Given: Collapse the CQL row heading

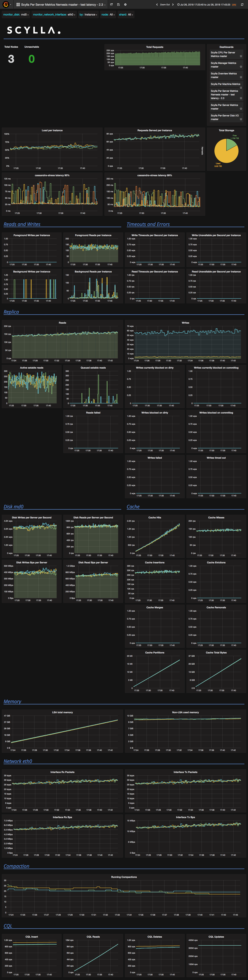Looking at the screenshot, I should coord(8,926).
